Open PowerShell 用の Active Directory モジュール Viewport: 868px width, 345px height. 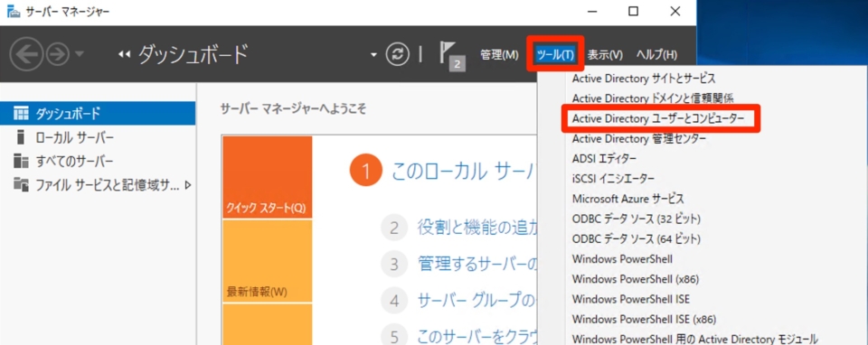(694, 339)
